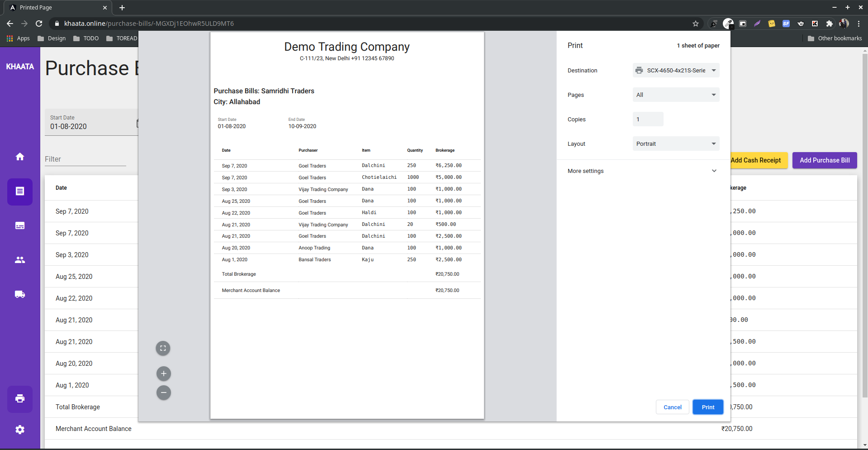868x450 pixels.
Task: Open the Layout dropdown set to Portrait
Action: (x=676, y=144)
